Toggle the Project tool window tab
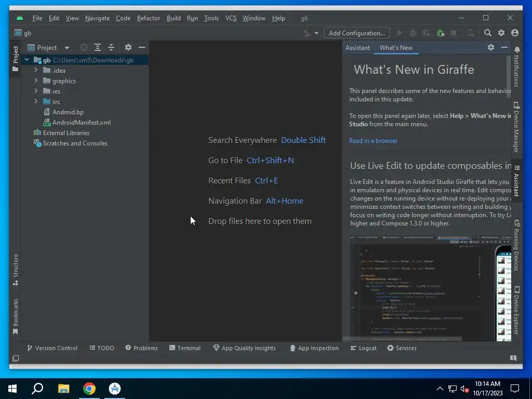 point(15,59)
